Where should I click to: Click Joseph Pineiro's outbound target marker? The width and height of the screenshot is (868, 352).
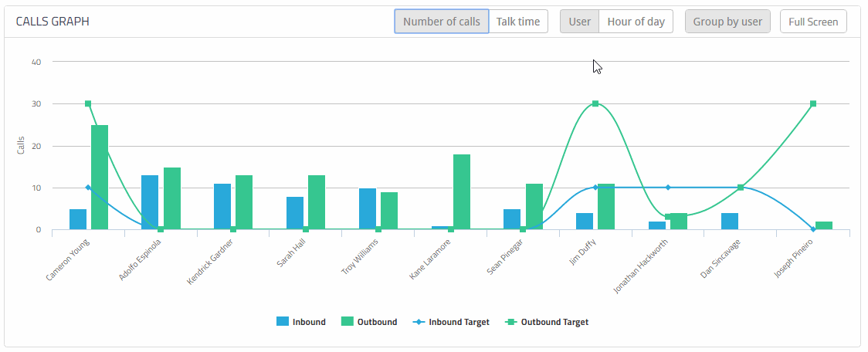tap(813, 103)
